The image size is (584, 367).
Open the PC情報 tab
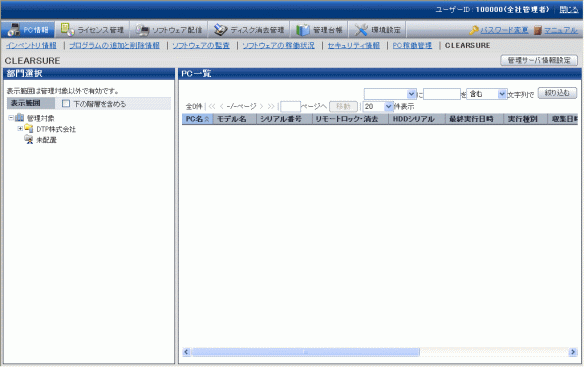point(28,30)
